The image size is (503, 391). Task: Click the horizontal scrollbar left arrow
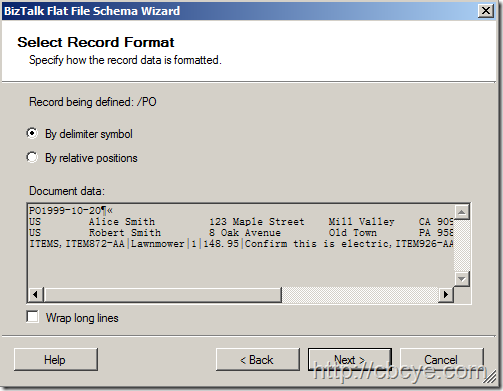[x=36, y=295]
